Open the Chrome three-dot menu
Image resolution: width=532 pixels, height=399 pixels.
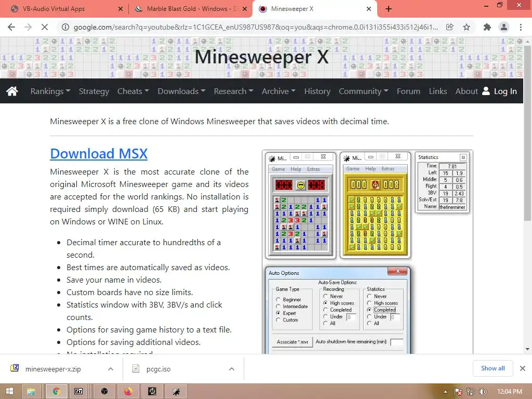tap(521, 27)
